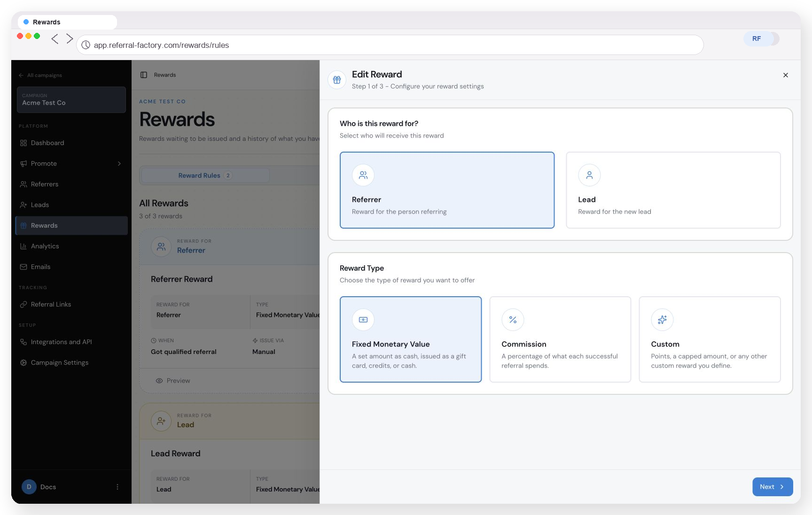
Task: Click the Emails envelope icon
Action: pyautogui.click(x=23, y=267)
